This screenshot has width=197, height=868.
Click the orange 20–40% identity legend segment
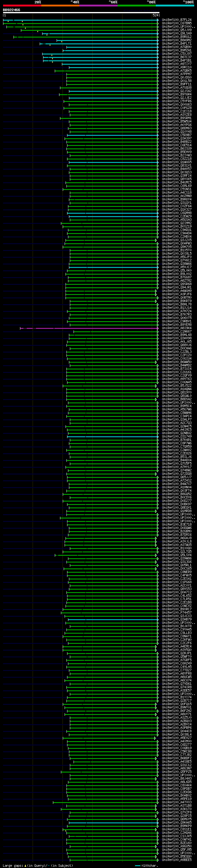pos(60,6)
